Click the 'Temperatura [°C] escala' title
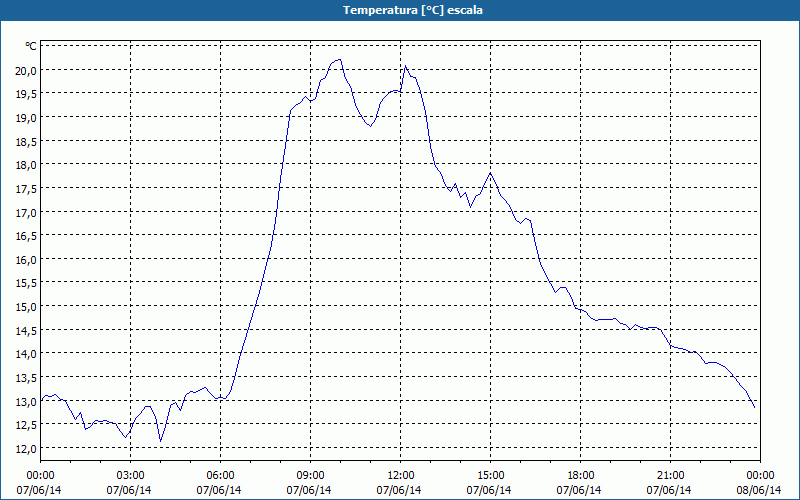This screenshot has height=500, width=800. point(413,10)
